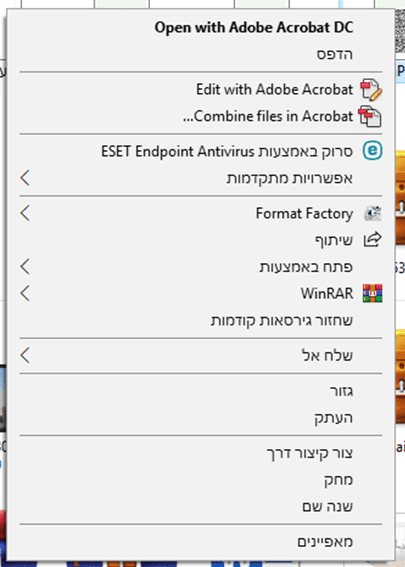
Task: Expand the פתח באמצעות submenu arrow
Action: pos(25,267)
